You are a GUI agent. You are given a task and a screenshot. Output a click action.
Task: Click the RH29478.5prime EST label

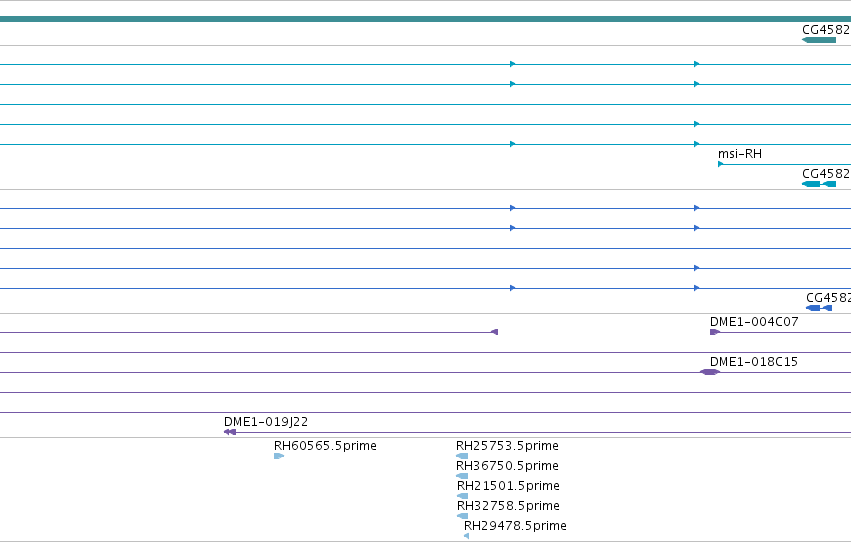coord(515,526)
